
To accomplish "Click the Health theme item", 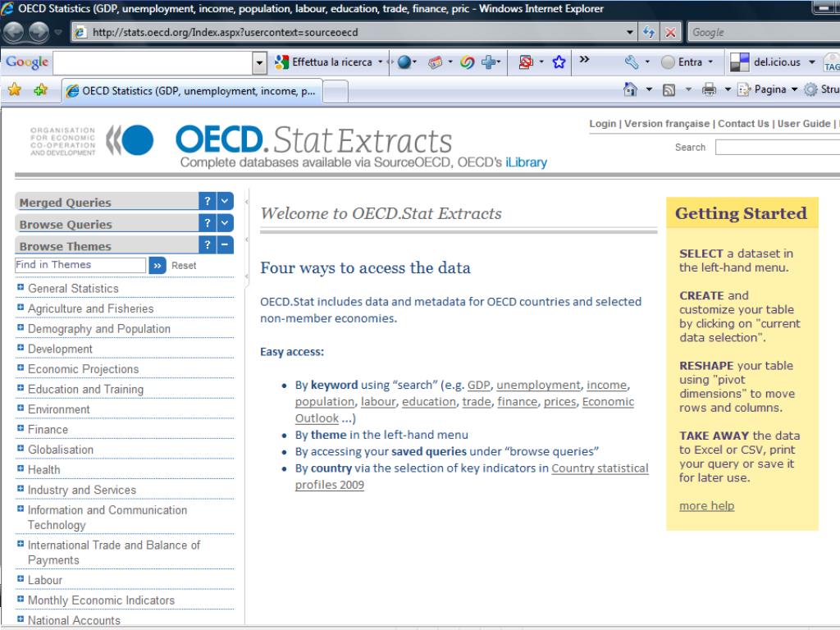I will pyautogui.click(x=44, y=470).
